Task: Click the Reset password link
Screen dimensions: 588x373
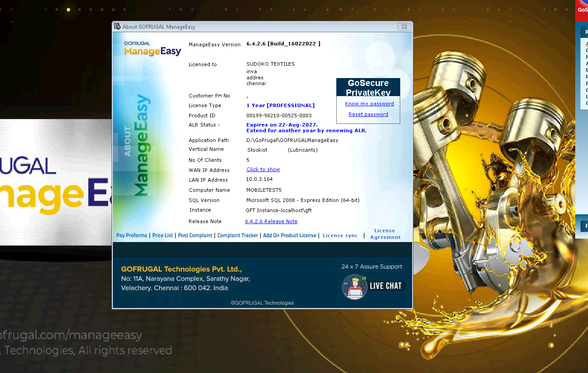Action: [368, 114]
